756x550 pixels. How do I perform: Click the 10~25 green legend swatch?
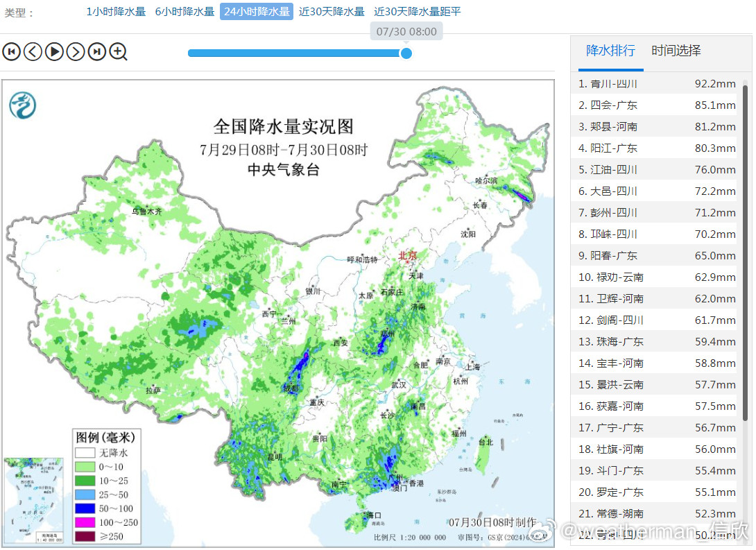click(x=85, y=481)
